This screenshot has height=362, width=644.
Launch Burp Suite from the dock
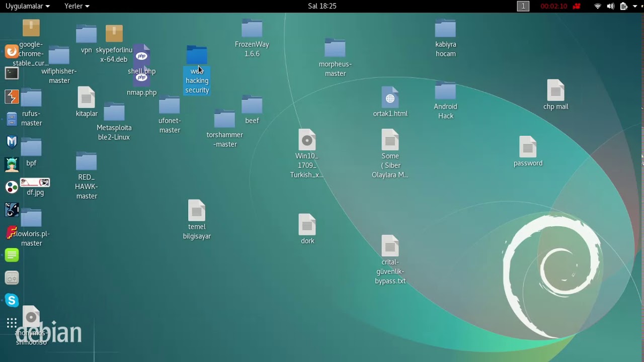point(12,97)
